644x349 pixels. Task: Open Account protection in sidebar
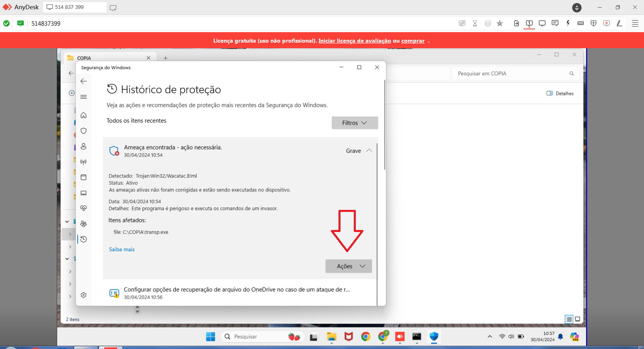84,146
